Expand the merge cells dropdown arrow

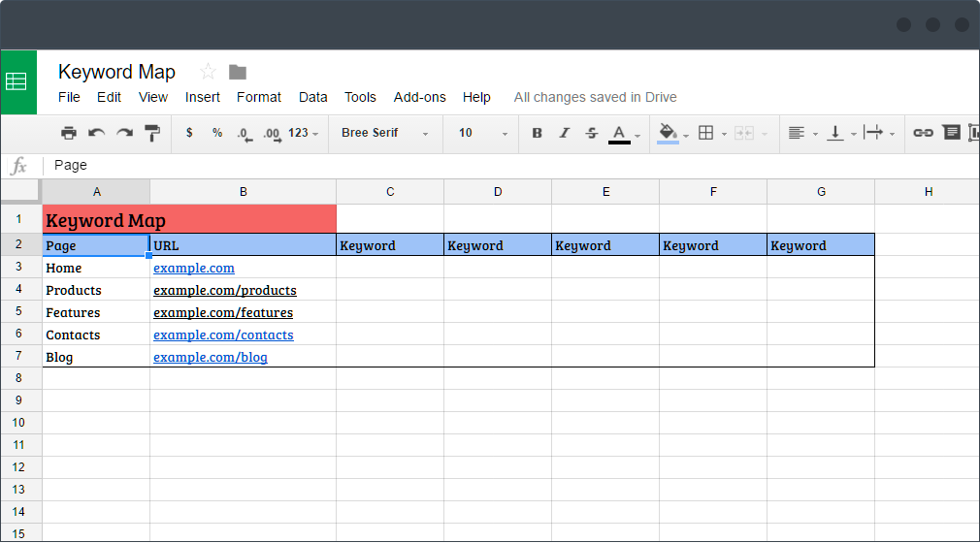click(x=764, y=135)
